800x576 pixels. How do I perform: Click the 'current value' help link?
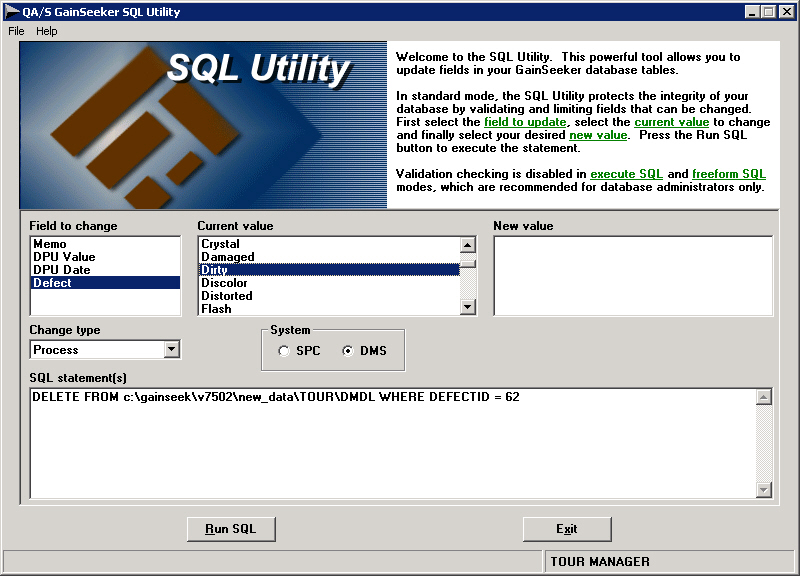[671, 122]
